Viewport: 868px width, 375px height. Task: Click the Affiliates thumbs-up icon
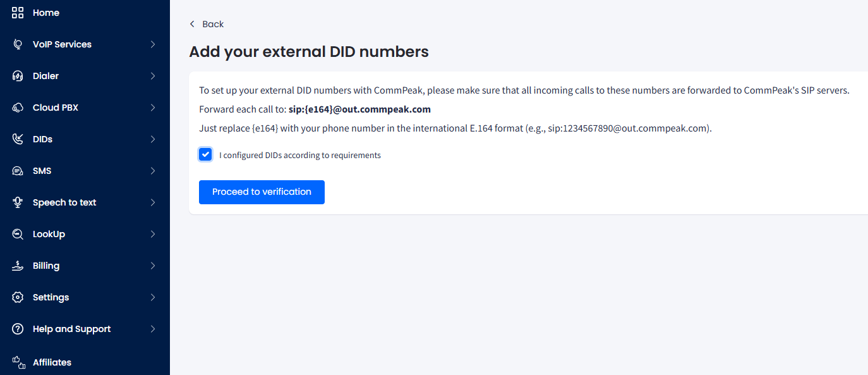coord(18,362)
